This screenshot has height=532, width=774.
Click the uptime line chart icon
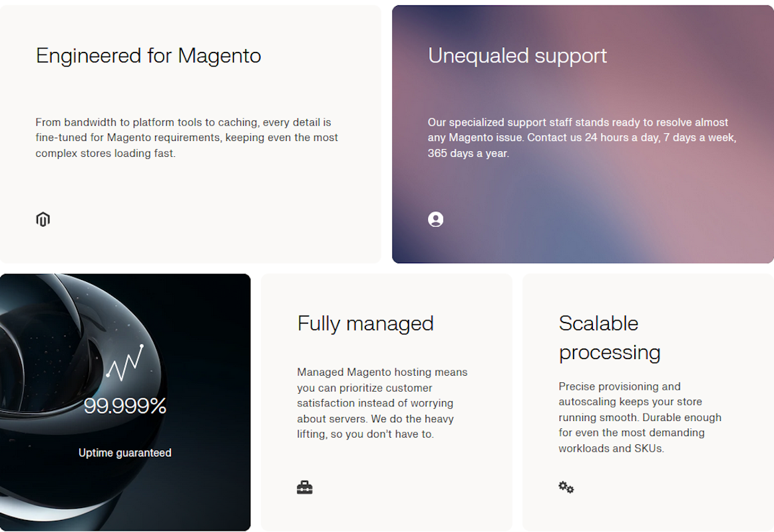coord(125,363)
